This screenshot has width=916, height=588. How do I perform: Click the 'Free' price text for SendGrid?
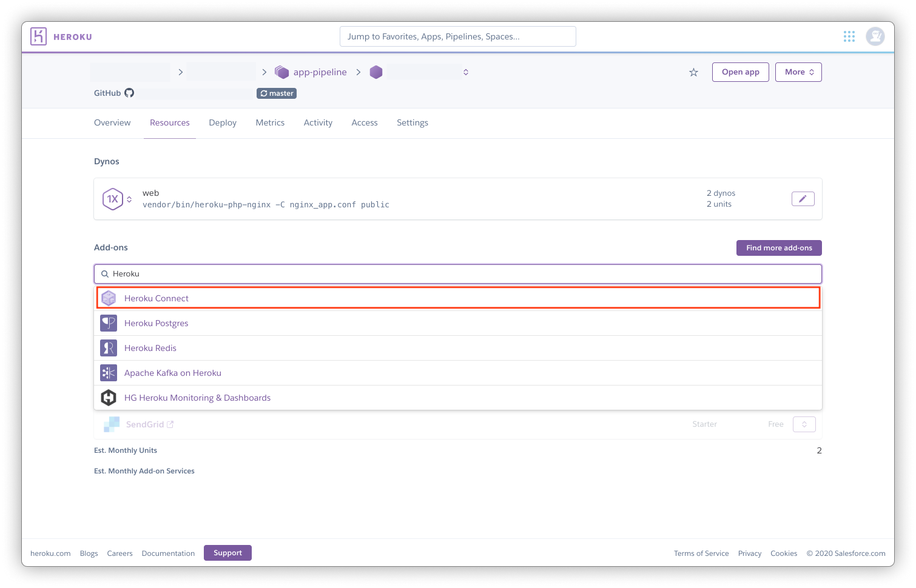[x=776, y=424]
